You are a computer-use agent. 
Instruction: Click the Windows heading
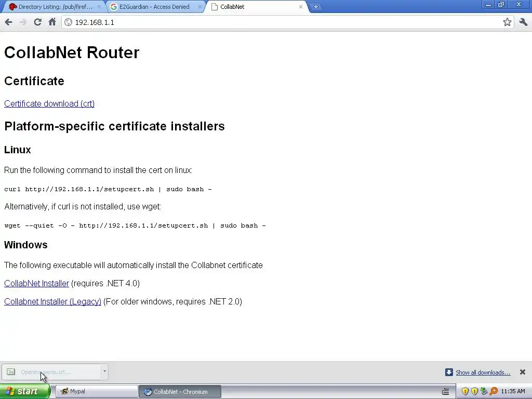(x=26, y=245)
